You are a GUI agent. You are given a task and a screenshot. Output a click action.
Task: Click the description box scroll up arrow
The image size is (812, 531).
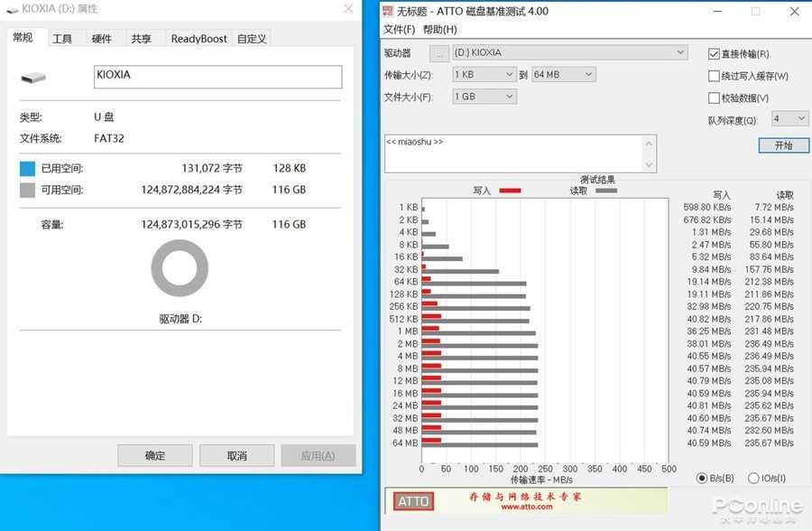(649, 144)
